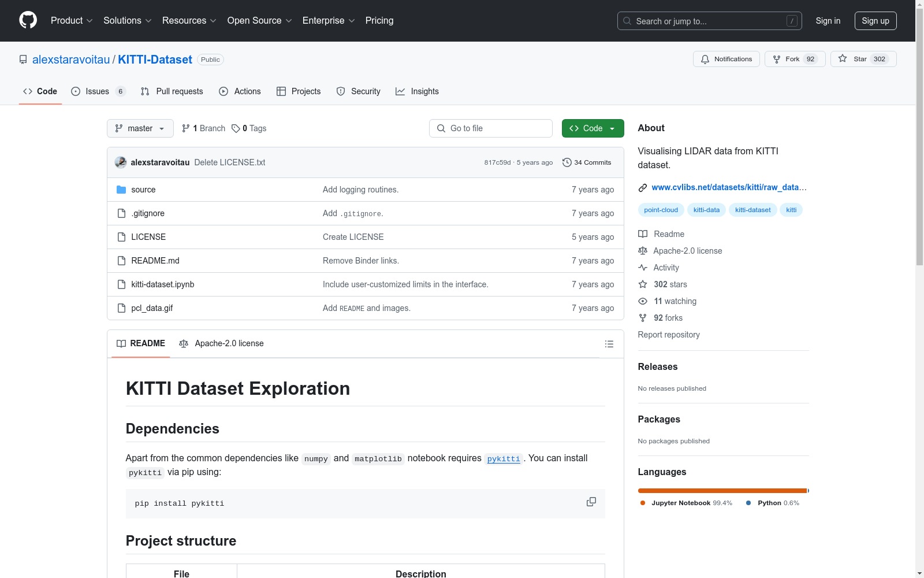Image resolution: width=924 pixels, height=578 pixels.
Task: Open the Insights tab
Action: 418,91
